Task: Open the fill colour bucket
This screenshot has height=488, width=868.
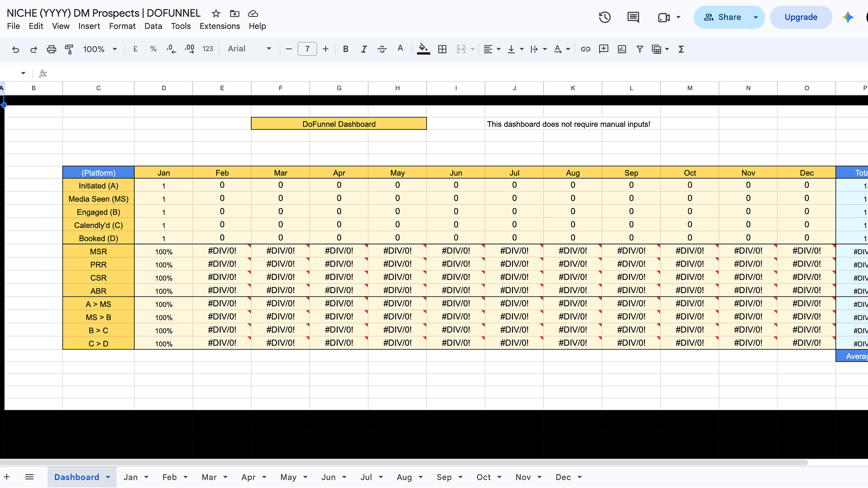Action: (423, 49)
